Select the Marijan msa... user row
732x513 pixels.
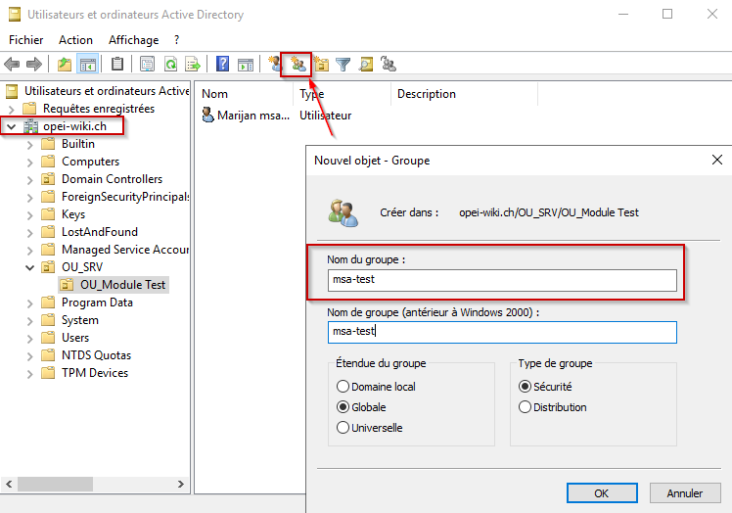coord(276,115)
